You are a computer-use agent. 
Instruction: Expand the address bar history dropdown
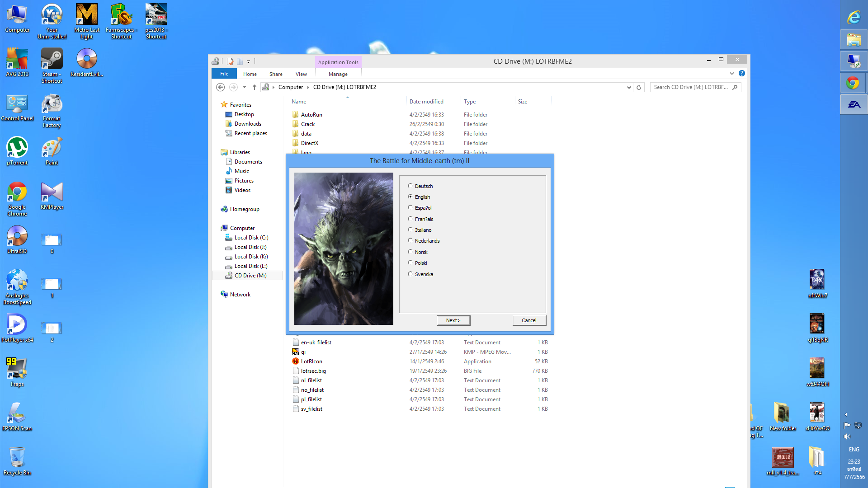629,87
